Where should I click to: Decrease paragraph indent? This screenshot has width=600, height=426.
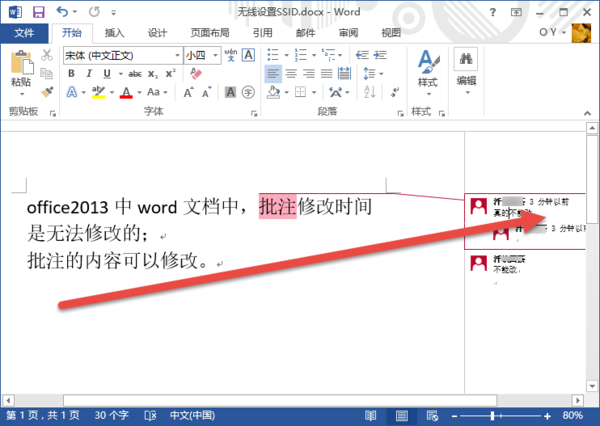362,55
